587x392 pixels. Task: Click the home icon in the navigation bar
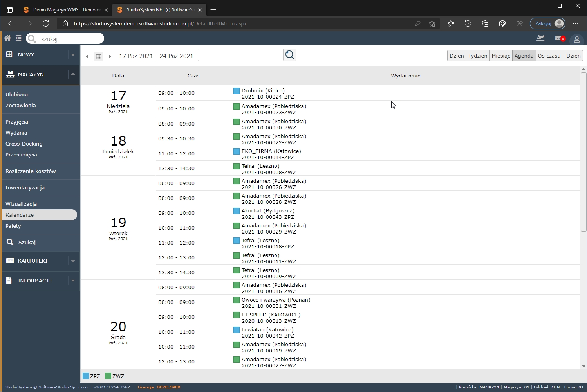tap(7, 38)
